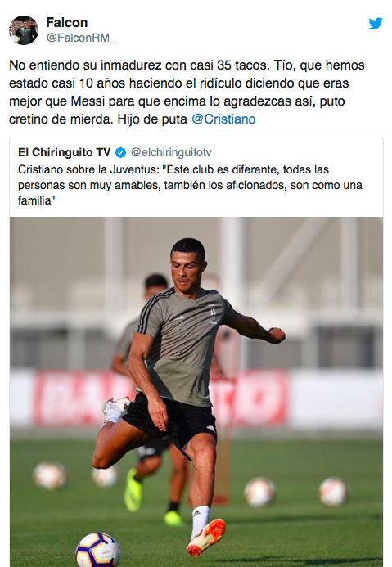Open El Chiringuito TV account name

[65, 153]
